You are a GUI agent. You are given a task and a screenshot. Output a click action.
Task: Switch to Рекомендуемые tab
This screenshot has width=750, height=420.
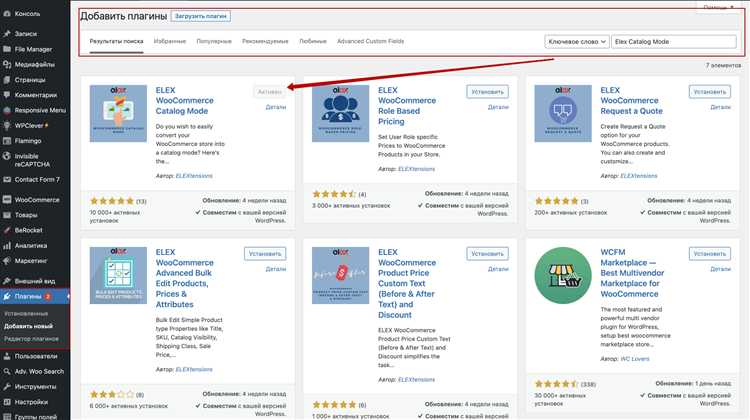[x=265, y=42]
